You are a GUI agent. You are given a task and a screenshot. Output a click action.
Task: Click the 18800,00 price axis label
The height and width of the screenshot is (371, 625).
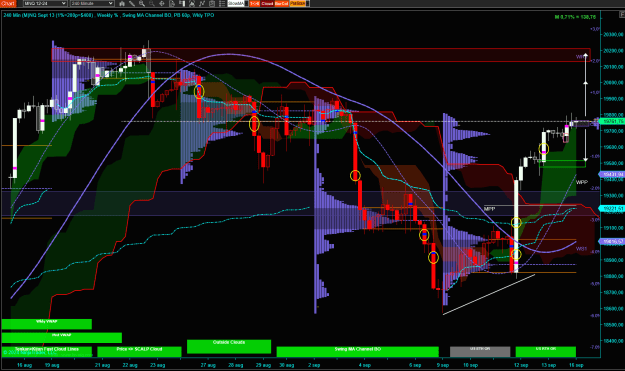pyautogui.click(x=613, y=276)
